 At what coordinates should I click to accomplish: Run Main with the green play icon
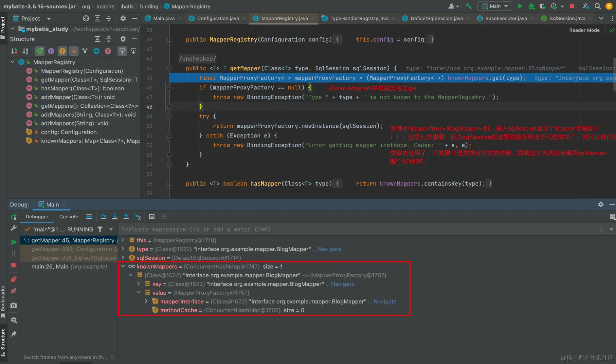(x=520, y=6)
